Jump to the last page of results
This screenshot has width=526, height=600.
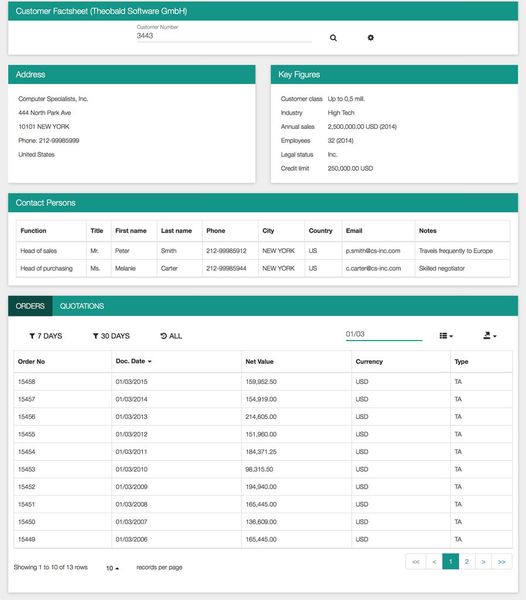click(x=502, y=562)
